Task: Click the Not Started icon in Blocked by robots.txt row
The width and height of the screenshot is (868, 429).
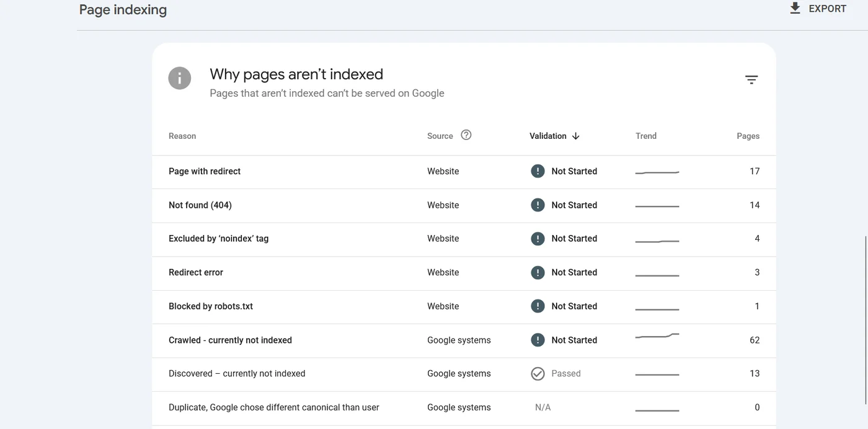Action: click(x=538, y=306)
